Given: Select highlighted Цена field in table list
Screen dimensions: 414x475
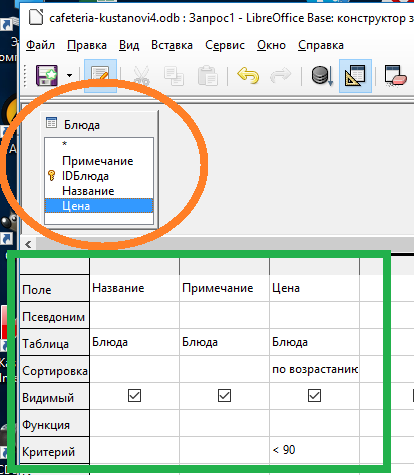Looking at the screenshot, I should 99,206.
